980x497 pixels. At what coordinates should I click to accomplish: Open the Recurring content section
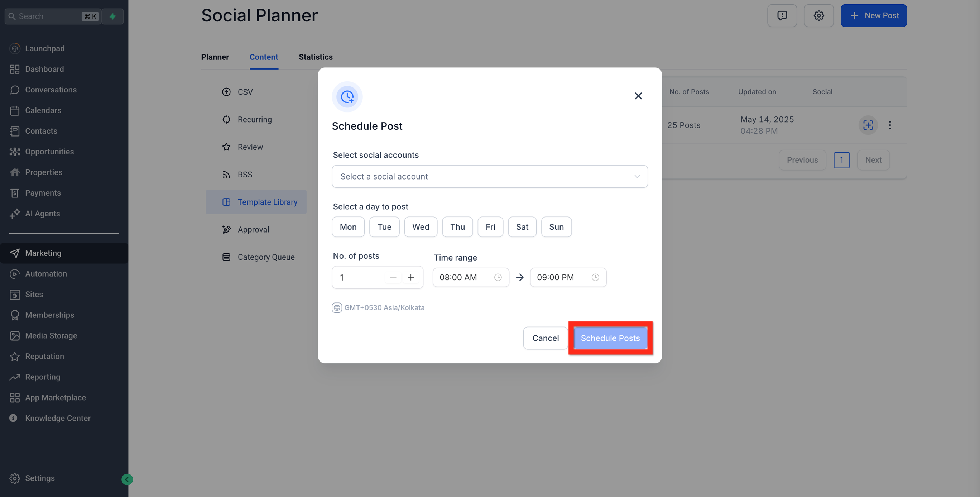pos(255,119)
